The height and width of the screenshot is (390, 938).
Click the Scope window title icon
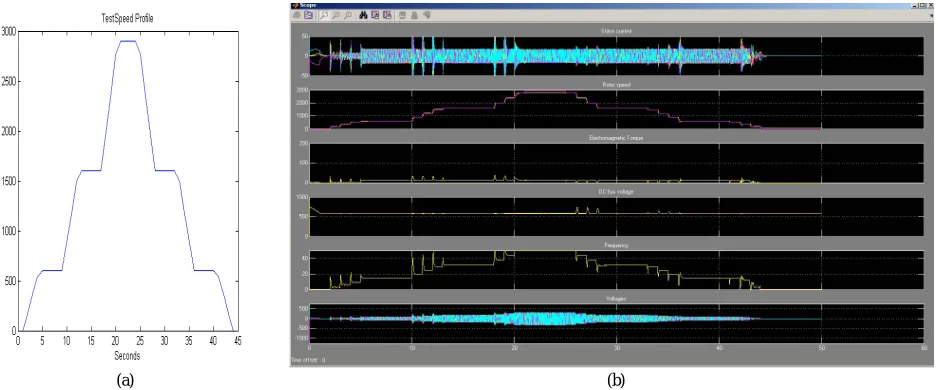[x=295, y=5]
